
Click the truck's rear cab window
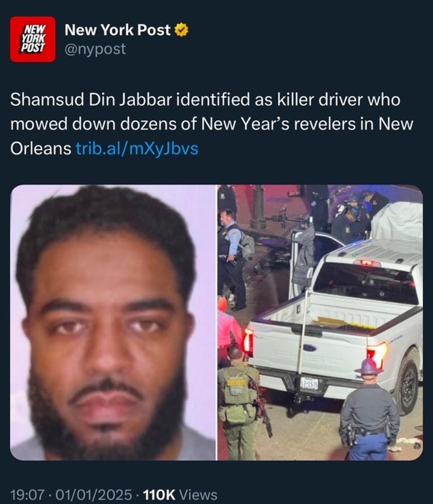[x=365, y=284]
